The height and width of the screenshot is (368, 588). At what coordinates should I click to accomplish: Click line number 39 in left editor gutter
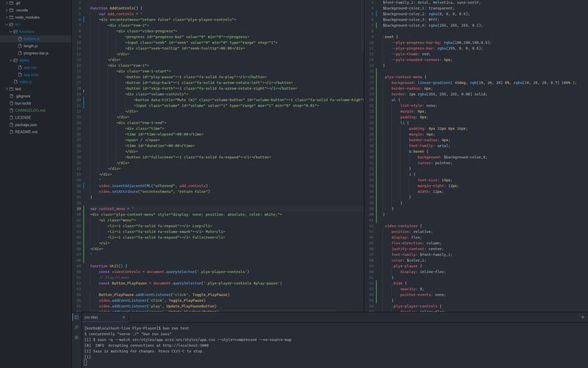(x=79, y=208)
